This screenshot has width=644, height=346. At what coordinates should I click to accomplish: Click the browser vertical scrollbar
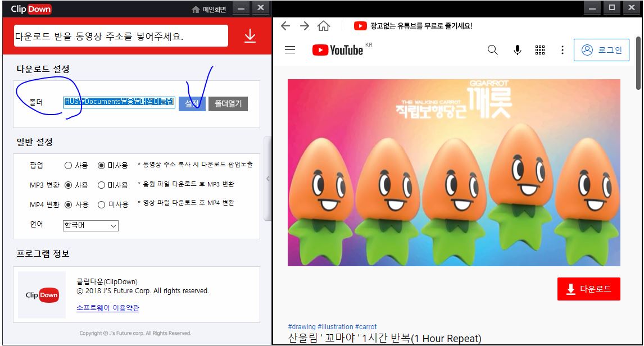pos(638,63)
